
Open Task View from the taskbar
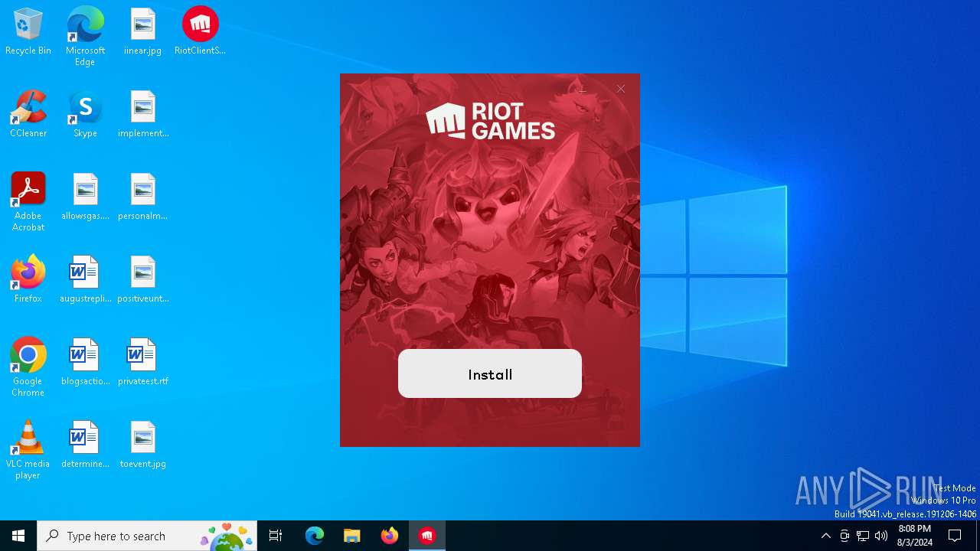point(276,536)
